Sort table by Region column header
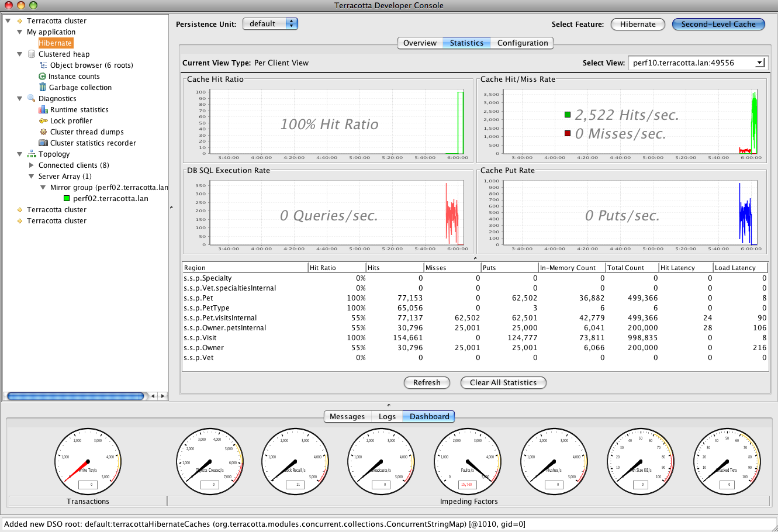The image size is (778, 532). 245,268
